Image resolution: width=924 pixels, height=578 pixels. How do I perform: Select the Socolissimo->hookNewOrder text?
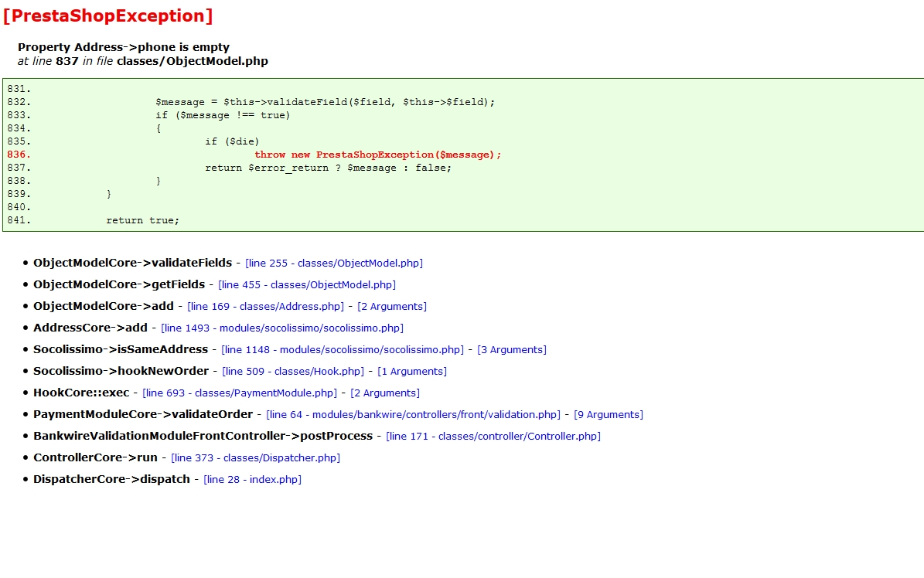[121, 371]
